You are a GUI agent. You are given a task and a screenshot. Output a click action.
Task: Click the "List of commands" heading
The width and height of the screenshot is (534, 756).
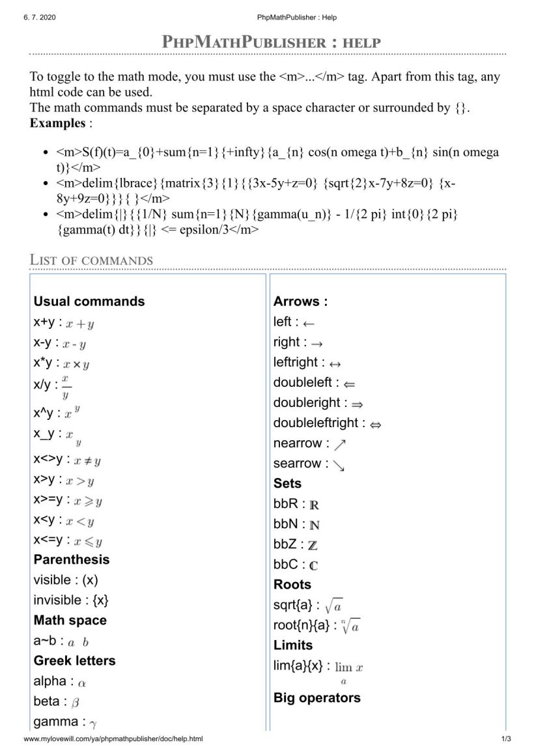[x=92, y=260]
